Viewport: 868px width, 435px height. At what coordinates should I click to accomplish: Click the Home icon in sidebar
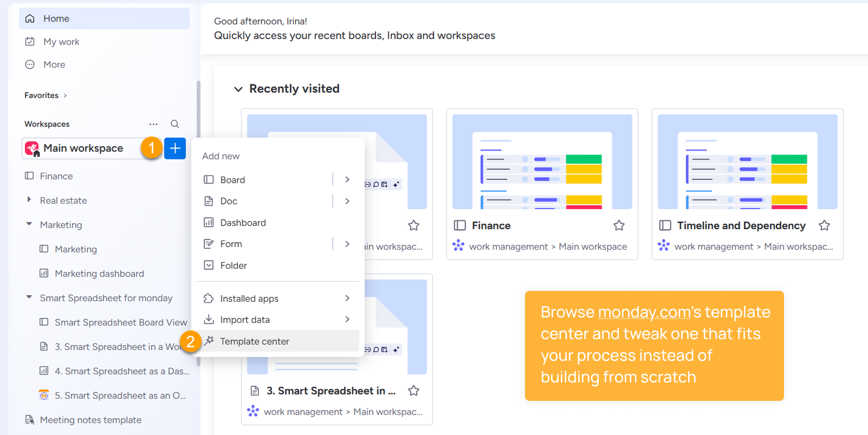30,18
